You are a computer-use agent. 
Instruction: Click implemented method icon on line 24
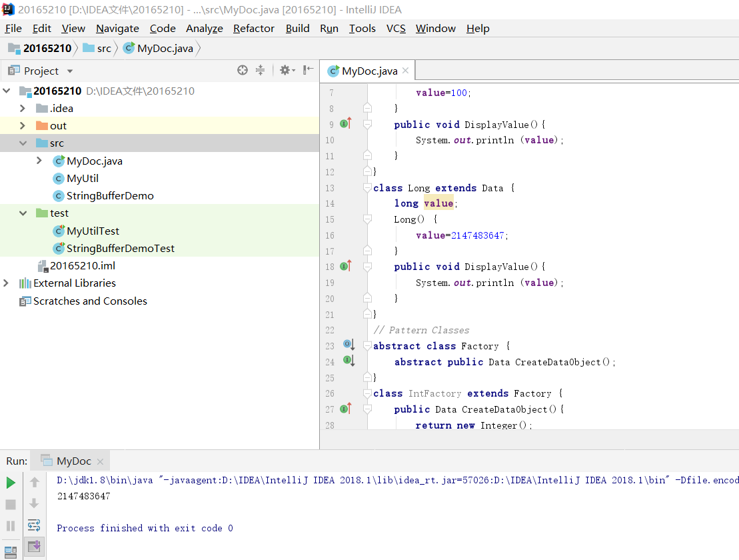(x=349, y=361)
